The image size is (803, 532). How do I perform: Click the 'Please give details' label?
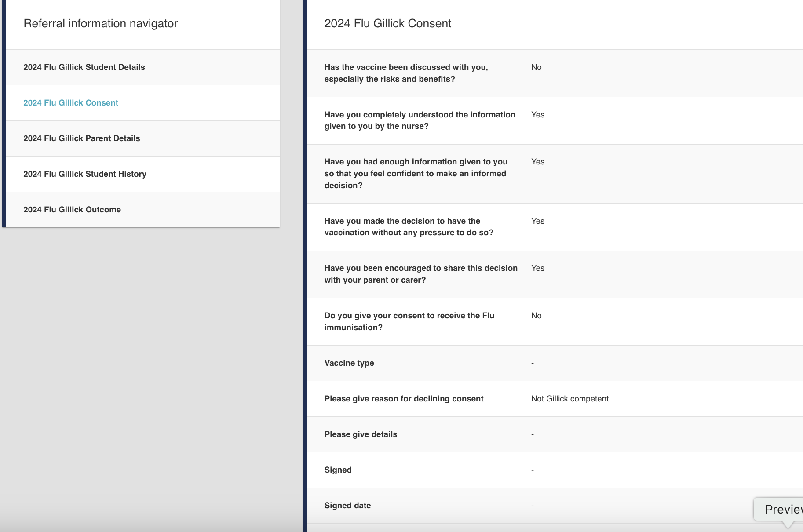[361, 434]
